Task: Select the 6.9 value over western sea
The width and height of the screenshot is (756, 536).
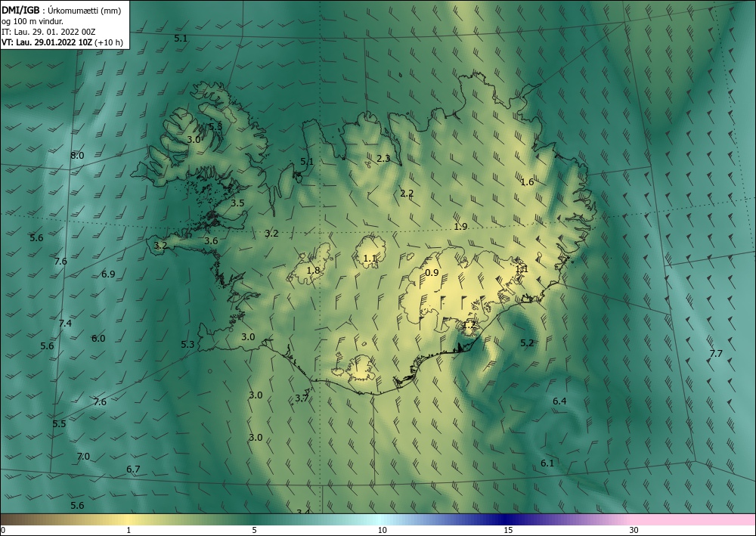Action: tap(108, 274)
